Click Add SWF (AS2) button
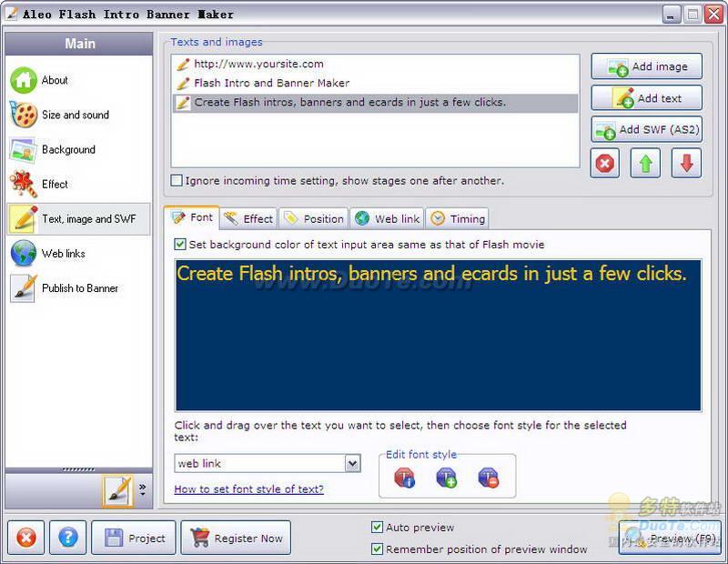Viewport: 728px width, 564px height. 646,129
